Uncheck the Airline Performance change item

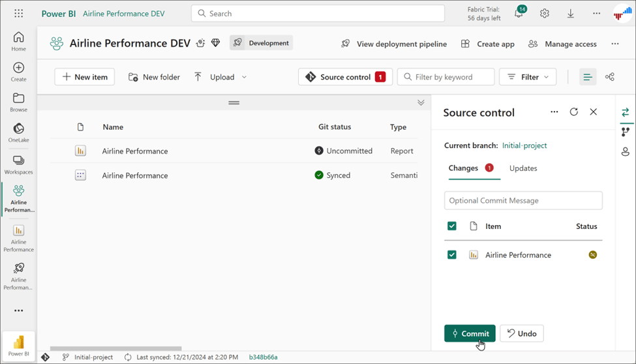(452, 254)
